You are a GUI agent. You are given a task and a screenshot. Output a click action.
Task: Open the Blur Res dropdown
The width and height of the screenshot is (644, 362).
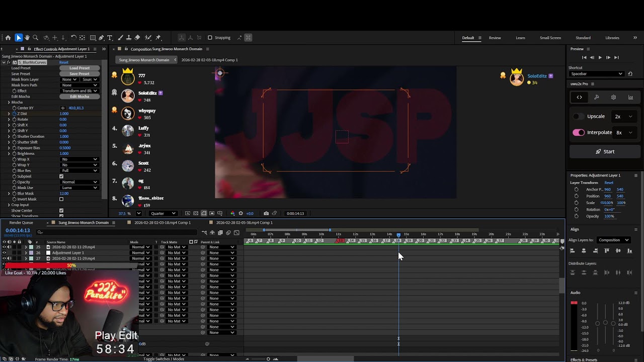[79, 170]
